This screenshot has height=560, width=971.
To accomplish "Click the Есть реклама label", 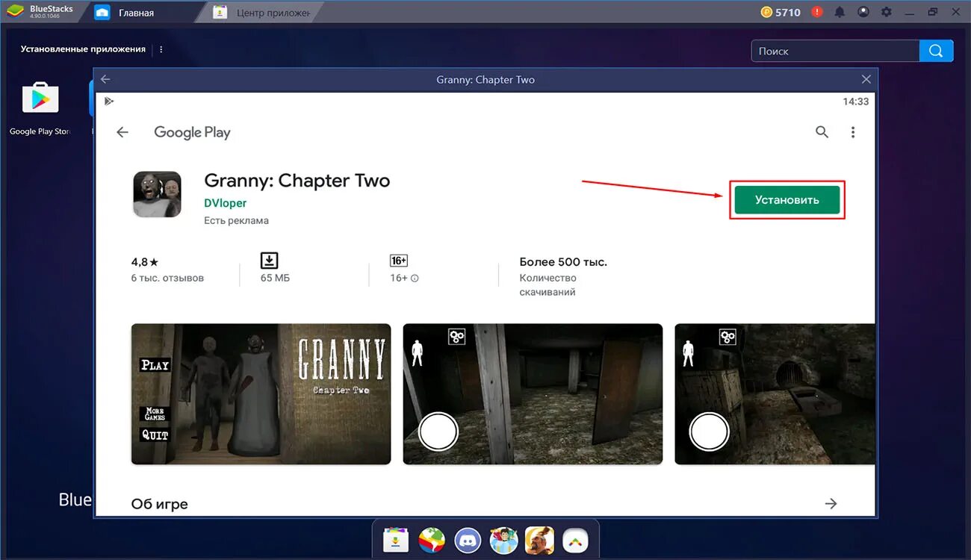I will 236,220.
